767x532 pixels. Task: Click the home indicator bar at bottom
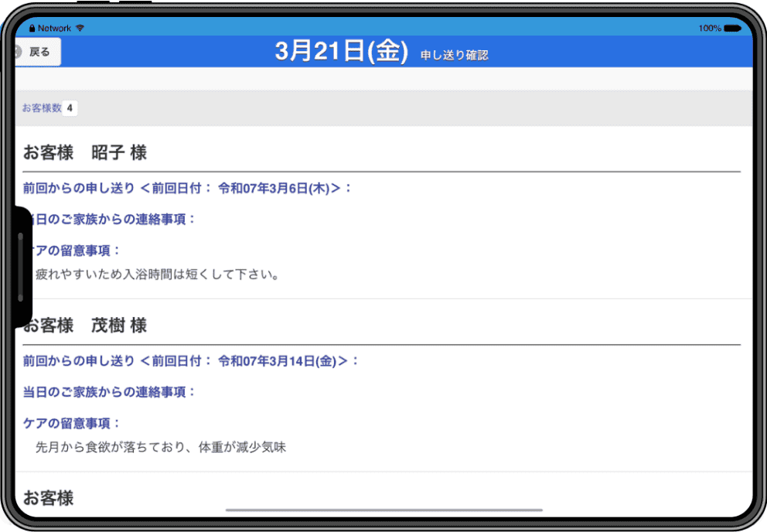(384, 510)
